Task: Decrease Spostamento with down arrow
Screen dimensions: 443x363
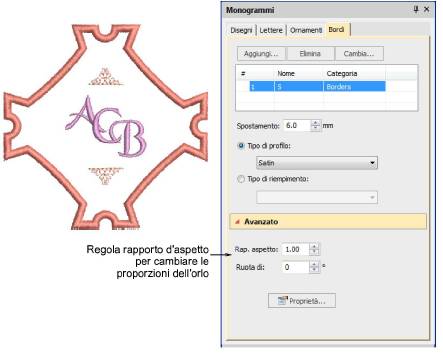Action: point(315,128)
